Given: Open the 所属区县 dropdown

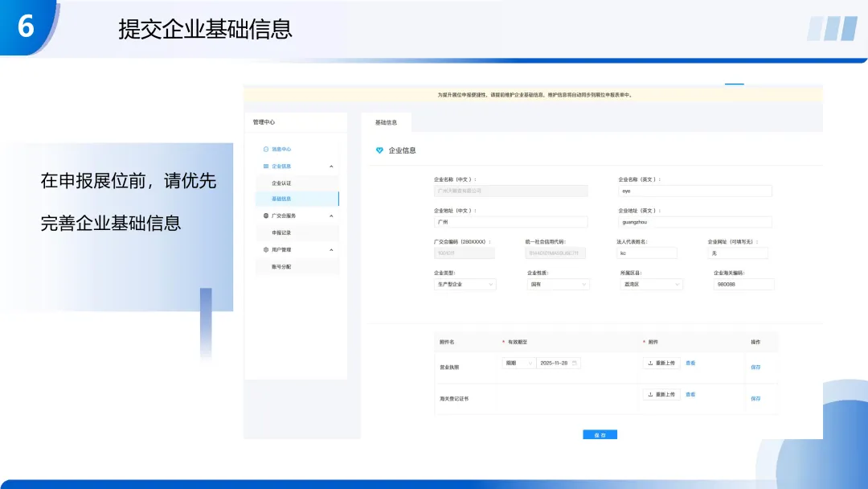Looking at the screenshot, I should pos(651,284).
